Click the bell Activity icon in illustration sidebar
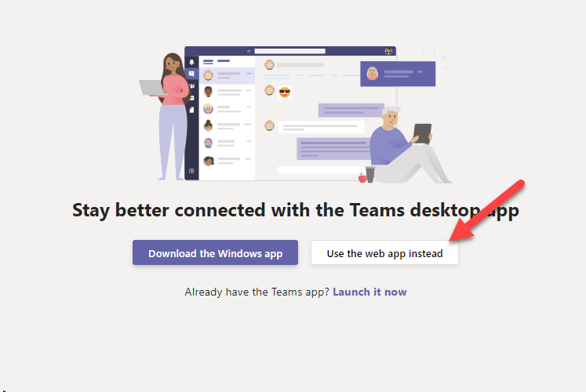586x392 pixels. pos(191,62)
